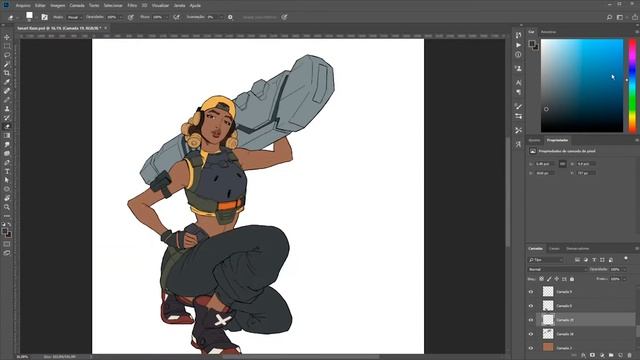Open the Camadas panel menu

point(637,249)
